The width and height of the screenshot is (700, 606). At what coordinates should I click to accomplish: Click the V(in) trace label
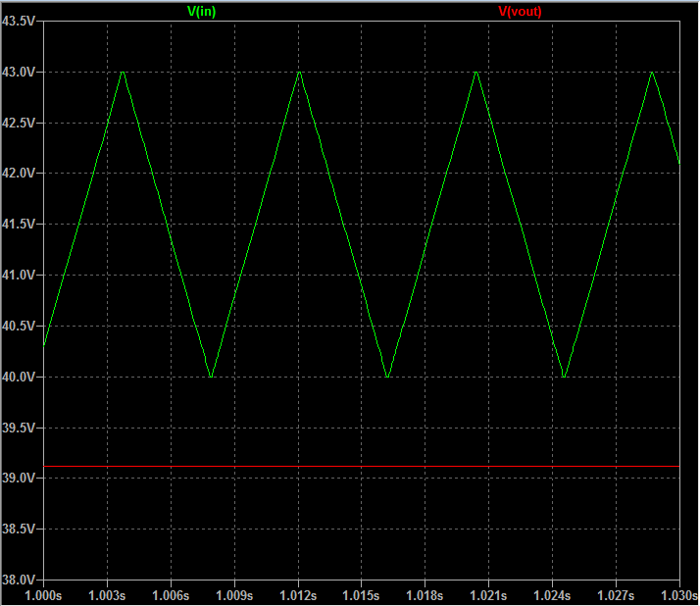[x=201, y=11]
